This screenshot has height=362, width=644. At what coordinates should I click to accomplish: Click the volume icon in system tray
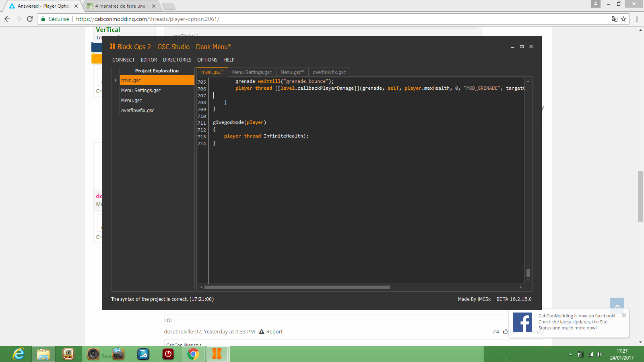pos(599,354)
